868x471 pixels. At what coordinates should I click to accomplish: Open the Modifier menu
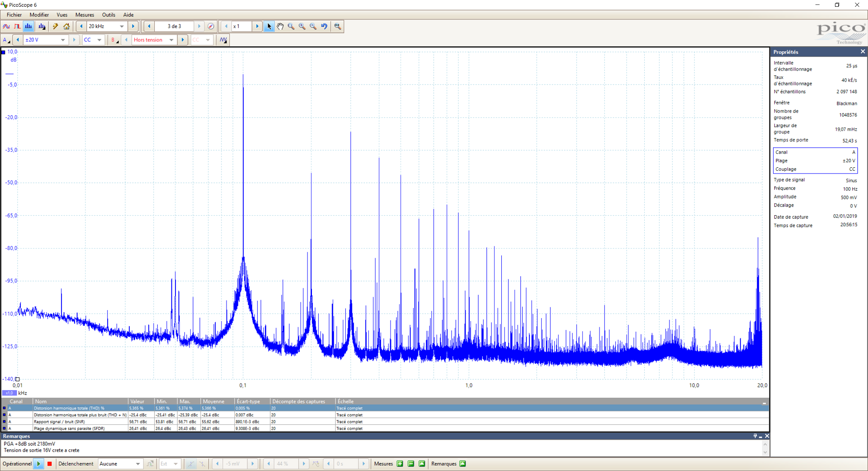point(39,15)
